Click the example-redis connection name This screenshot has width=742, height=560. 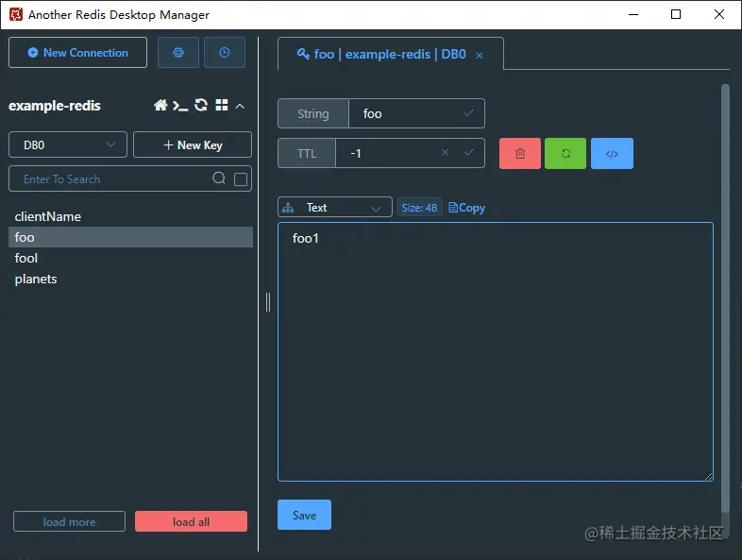[55, 106]
